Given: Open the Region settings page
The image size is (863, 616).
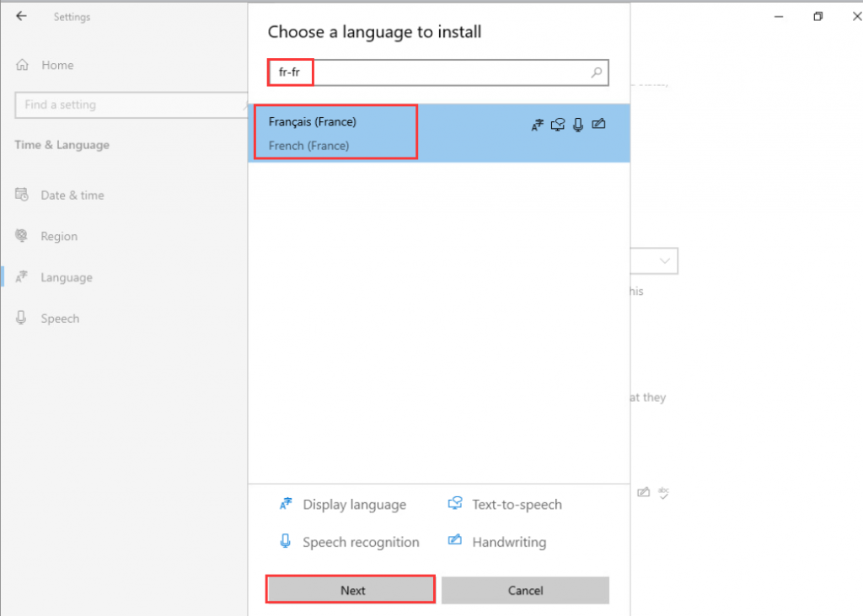Looking at the screenshot, I should tap(58, 237).
